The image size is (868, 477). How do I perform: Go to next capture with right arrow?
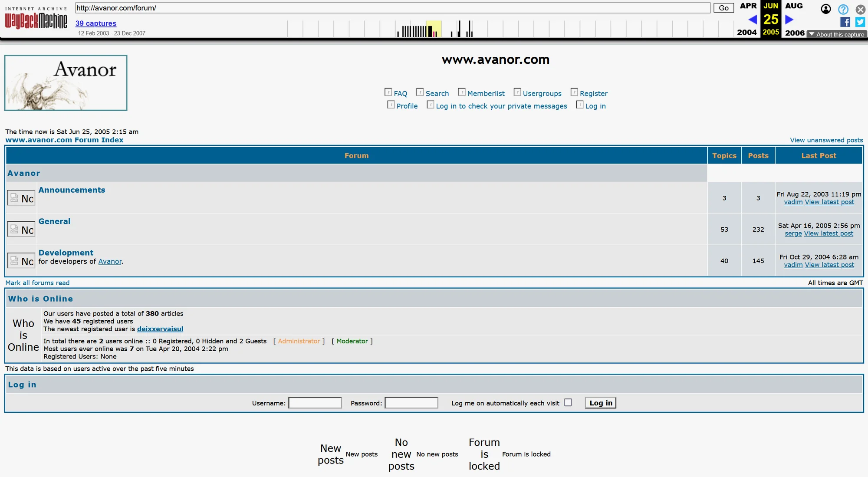click(789, 20)
